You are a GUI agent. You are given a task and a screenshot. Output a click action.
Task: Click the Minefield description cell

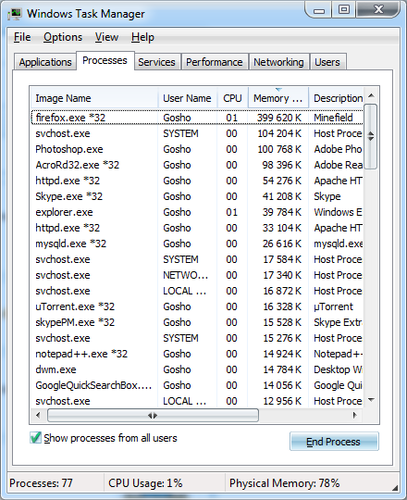333,117
